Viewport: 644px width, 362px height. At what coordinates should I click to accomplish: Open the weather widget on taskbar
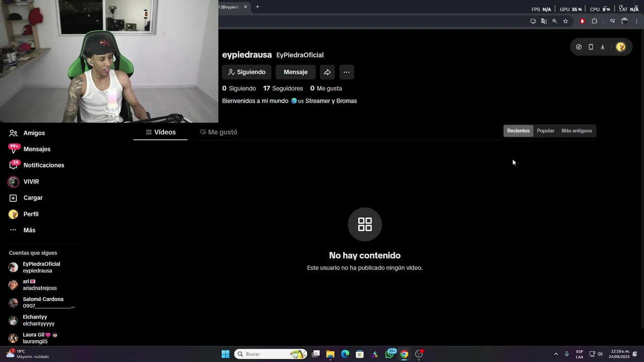28,354
